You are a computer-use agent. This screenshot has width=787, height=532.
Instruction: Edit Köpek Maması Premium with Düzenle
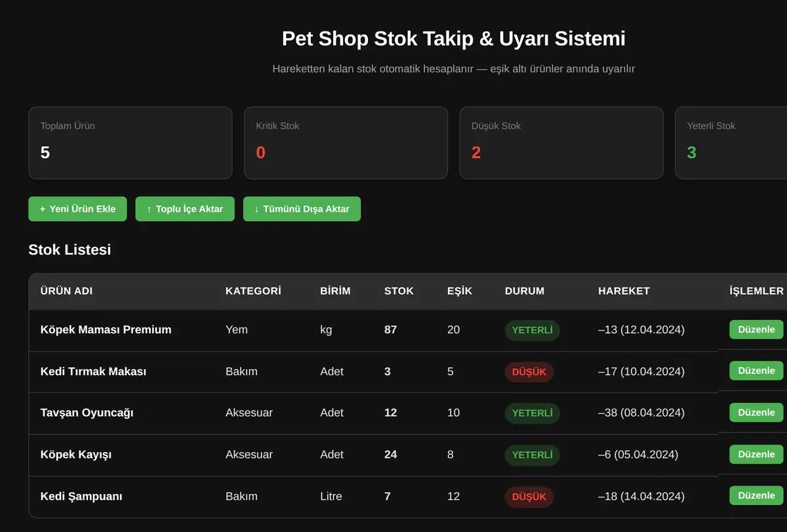(756, 329)
